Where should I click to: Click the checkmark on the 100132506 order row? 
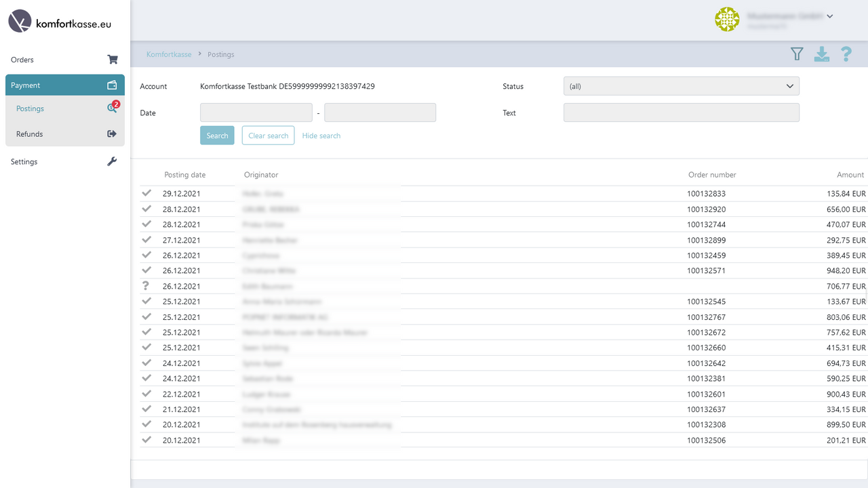pyautogui.click(x=146, y=440)
